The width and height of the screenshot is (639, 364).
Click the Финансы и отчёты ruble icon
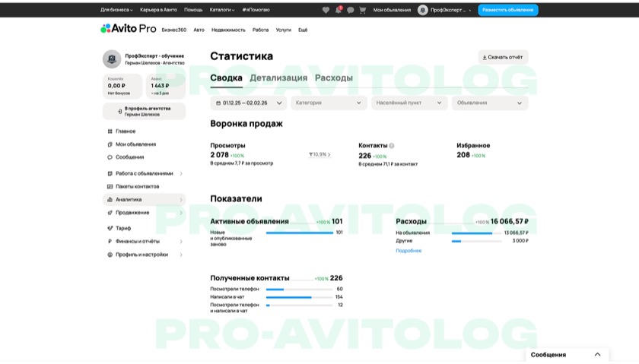click(110, 242)
